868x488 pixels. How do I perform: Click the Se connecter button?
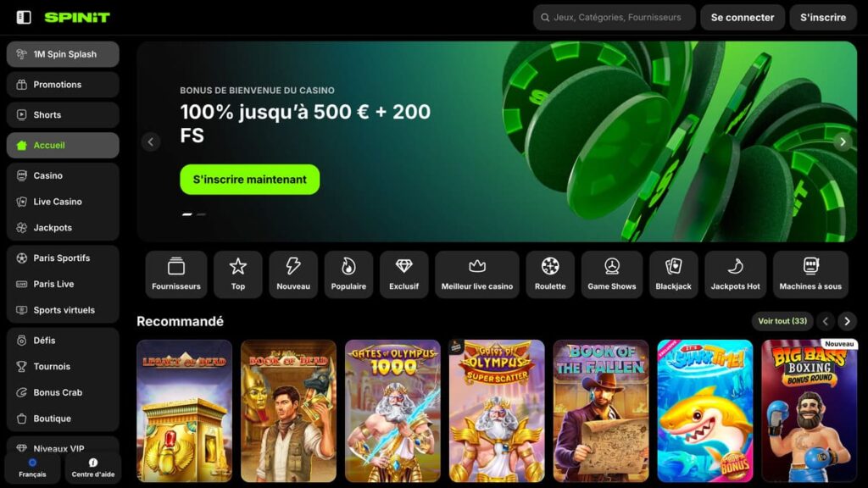(x=743, y=17)
